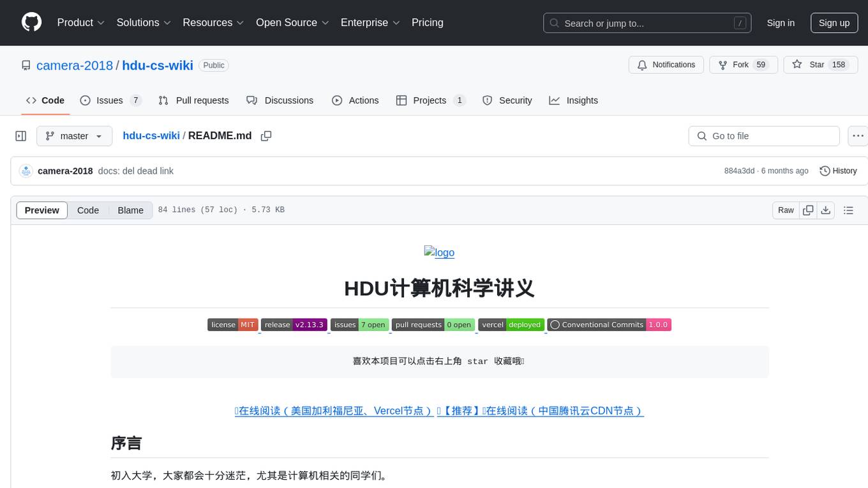Copy raw file contents
Viewport: 868px width, 488px height.
[808, 210]
